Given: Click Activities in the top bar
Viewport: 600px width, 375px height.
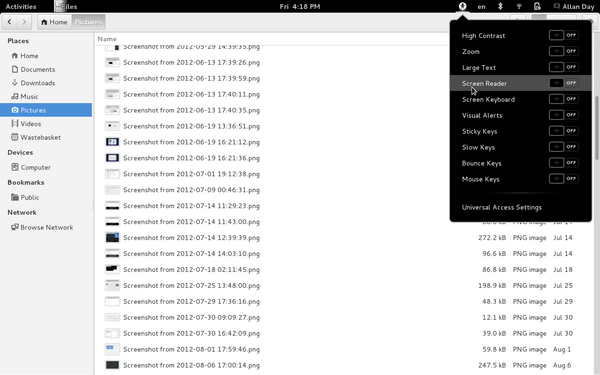Looking at the screenshot, I should [21, 6].
